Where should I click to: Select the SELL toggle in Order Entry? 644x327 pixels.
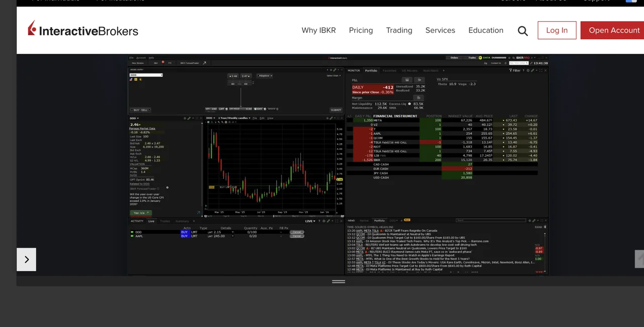[x=144, y=110]
